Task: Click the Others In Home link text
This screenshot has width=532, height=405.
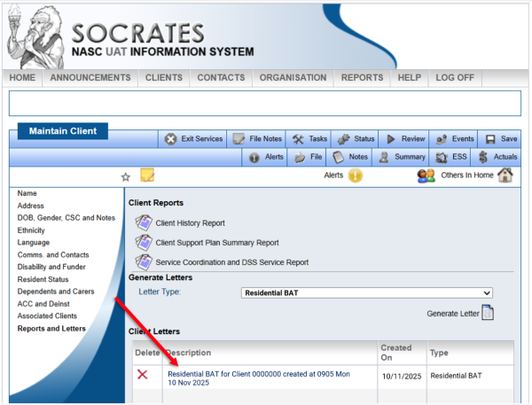Action: (x=467, y=175)
